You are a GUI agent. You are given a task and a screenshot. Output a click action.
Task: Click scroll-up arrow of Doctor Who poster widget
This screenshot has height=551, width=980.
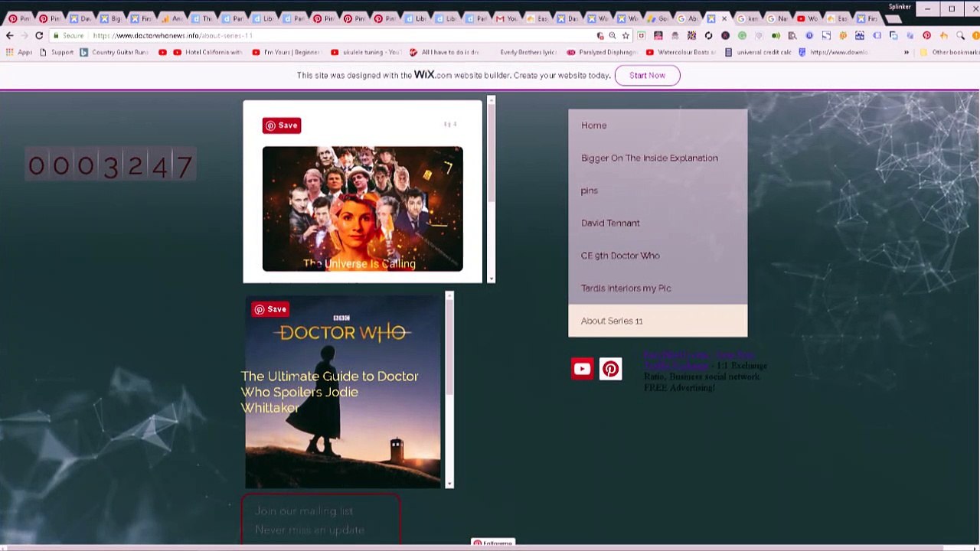tap(449, 295)
